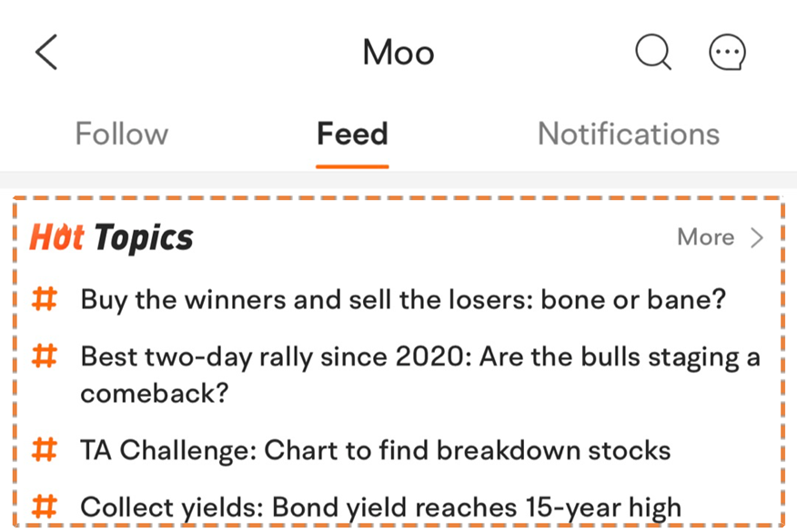Click hashtag icon beside Buy the winners topic

click(x=45, y=299)
